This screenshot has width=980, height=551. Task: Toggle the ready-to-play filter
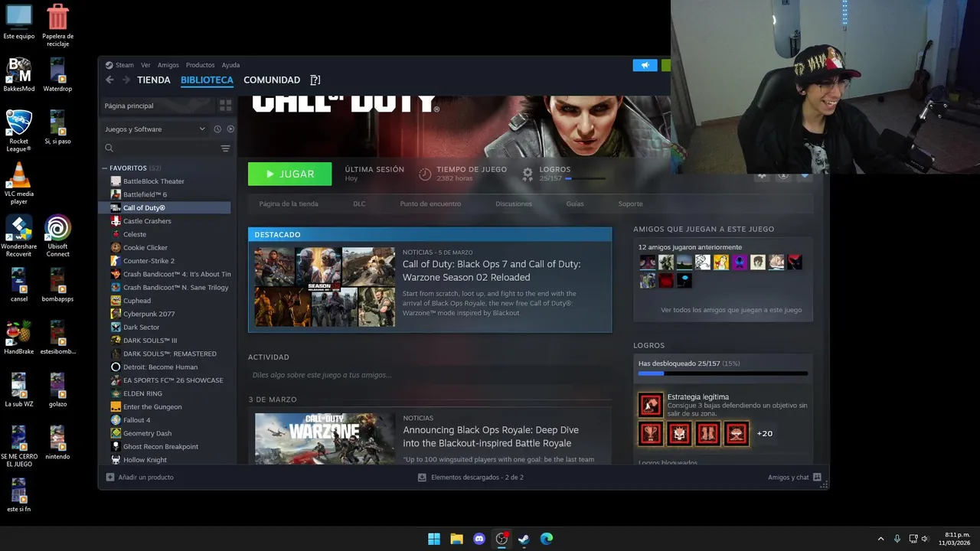tap(230, 129)
